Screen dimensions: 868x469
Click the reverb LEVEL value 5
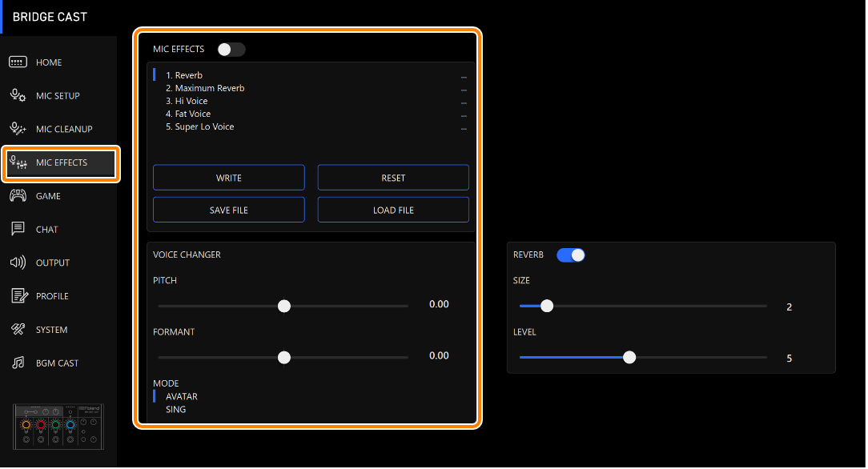pos(790,359)
